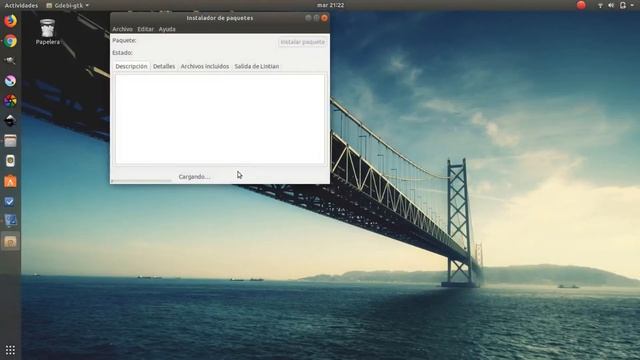
Task: Click the Paquete: label
Action: pyautogui.click(x=124, y=40)
